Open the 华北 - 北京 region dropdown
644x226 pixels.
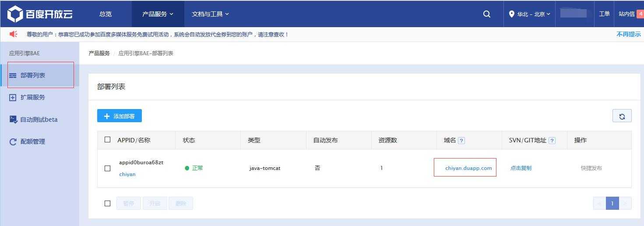[529, 14]
